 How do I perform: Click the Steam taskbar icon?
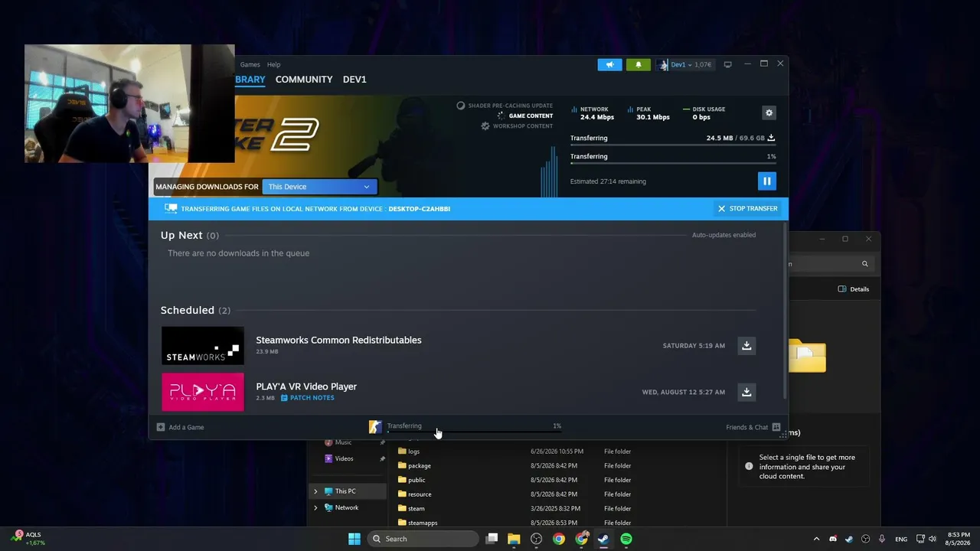[x=603, y=539]
